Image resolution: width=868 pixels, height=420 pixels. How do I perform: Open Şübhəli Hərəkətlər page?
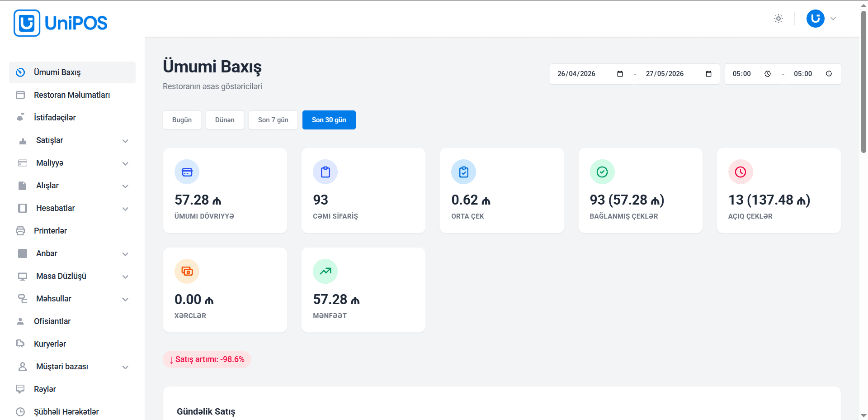click(x=72, y=412)
